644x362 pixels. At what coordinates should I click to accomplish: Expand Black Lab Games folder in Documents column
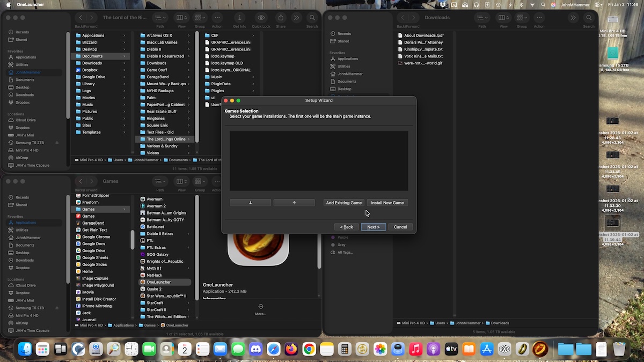(x=189, y=42)
